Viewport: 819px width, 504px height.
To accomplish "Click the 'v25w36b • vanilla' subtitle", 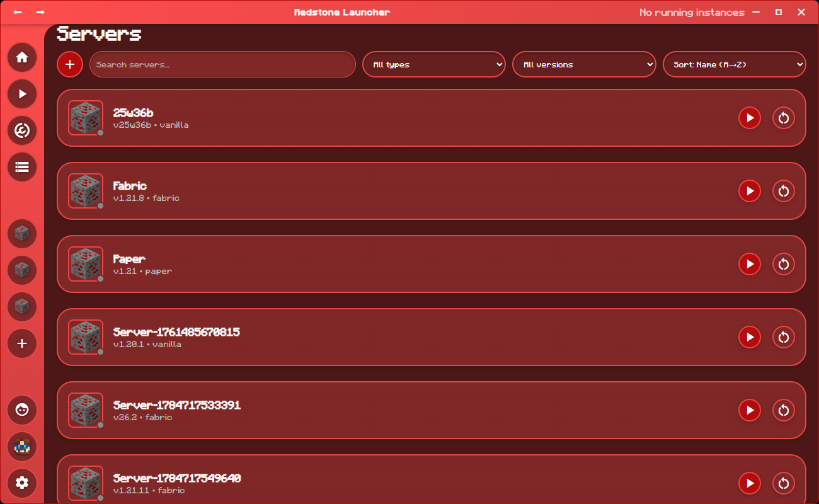I will (x=151, y=125).
